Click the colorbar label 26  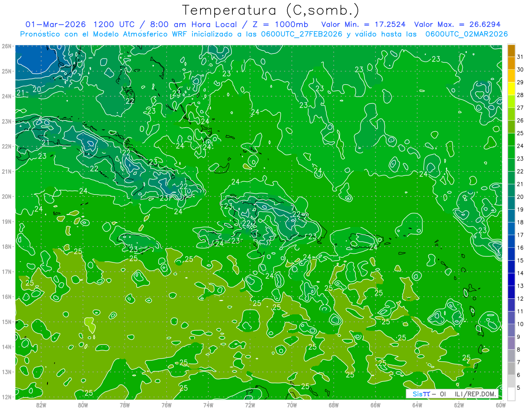(520, 121)
